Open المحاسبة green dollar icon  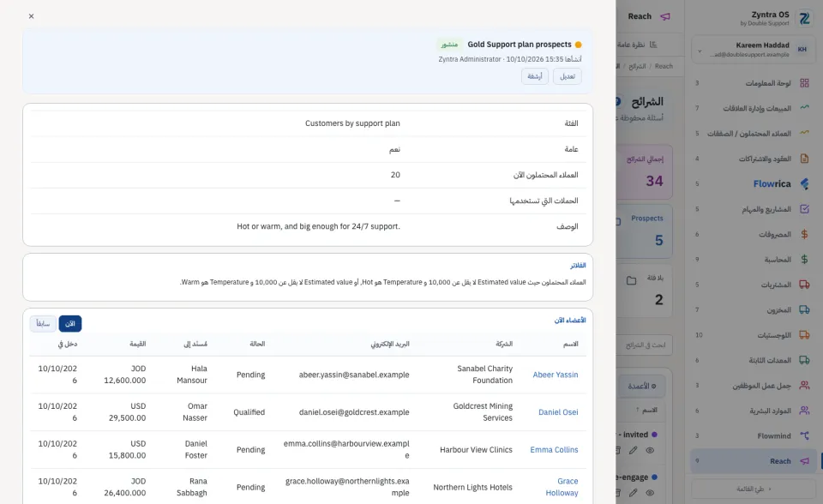coord(804,260)
